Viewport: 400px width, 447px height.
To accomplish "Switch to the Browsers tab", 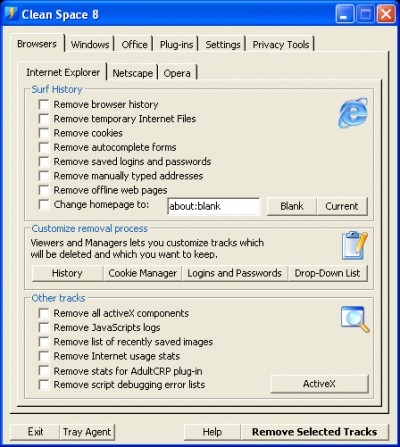I will 37,43.
